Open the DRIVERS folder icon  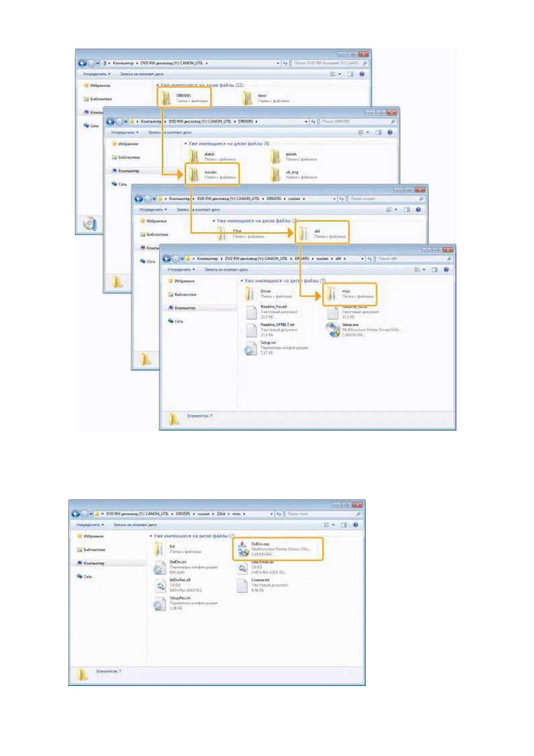(166, 97)
